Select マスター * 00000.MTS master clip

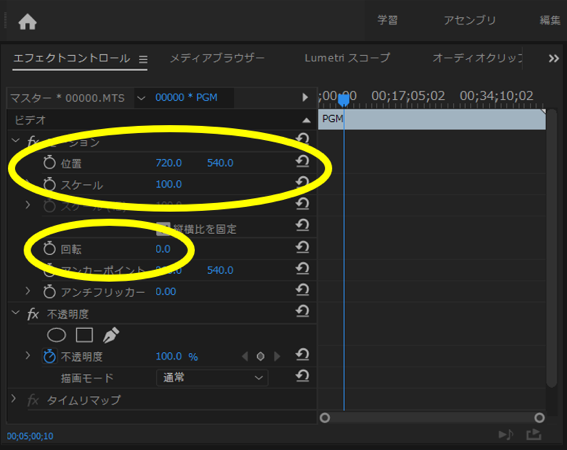[x=67, y=98]
